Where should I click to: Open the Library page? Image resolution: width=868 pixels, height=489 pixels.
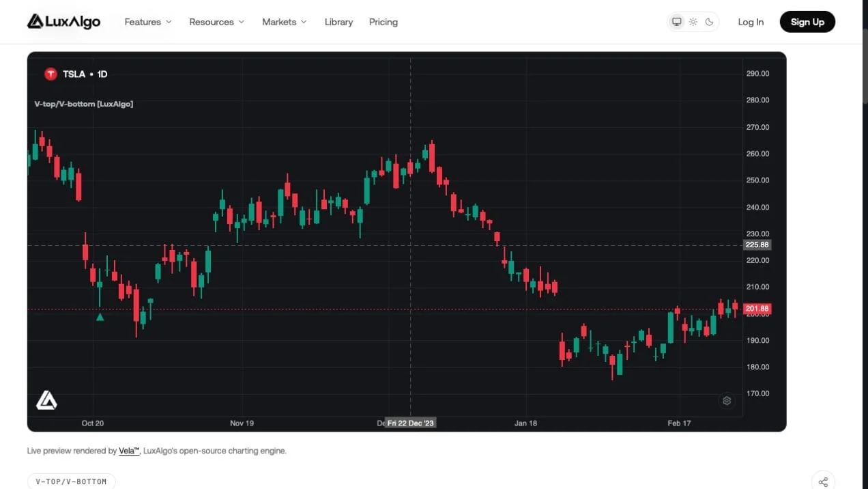(338, 22)
